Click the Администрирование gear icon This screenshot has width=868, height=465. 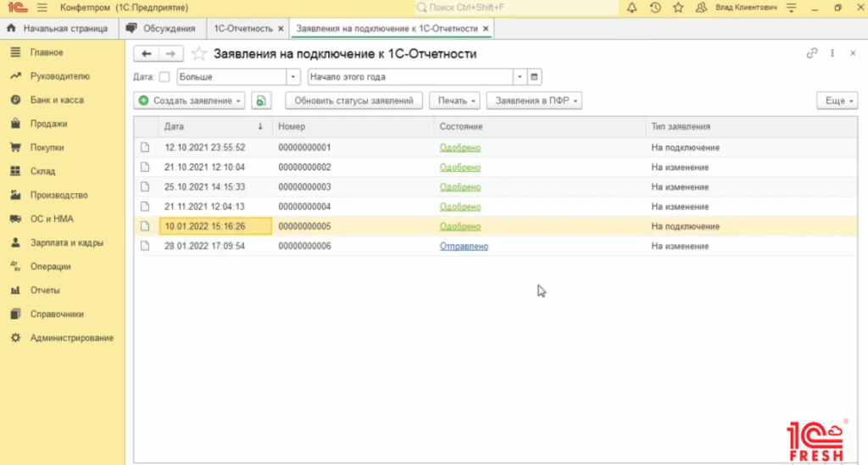tap(15, 337)
